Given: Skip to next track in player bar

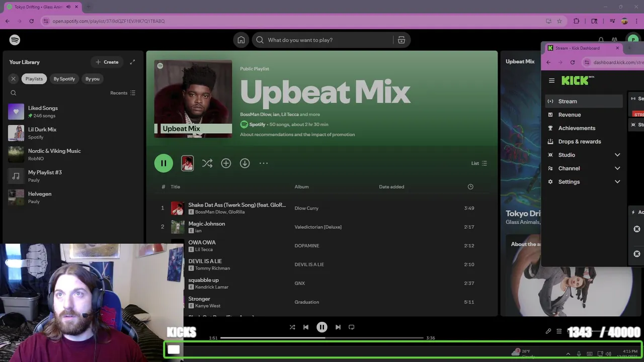Looking at the screenshot, I should (338, 327).
